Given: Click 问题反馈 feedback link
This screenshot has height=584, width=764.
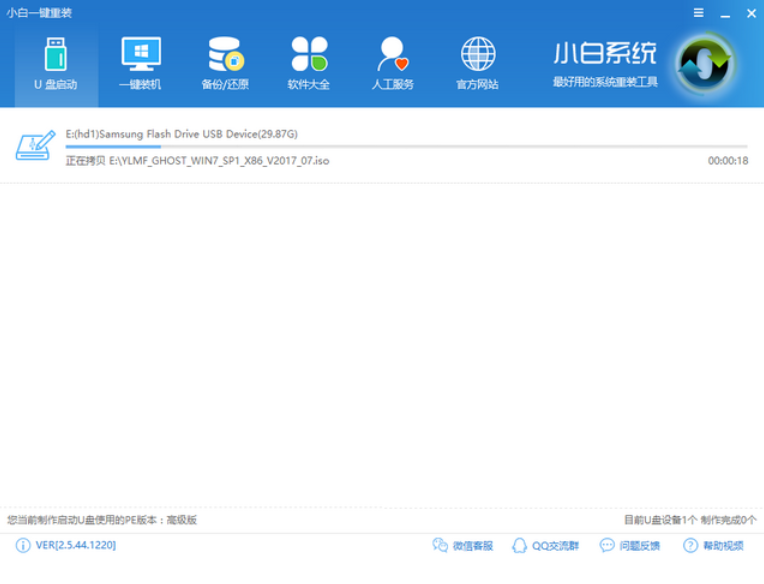Looking at the screenshot, I should pyautogui.click(x=630, y=545).
